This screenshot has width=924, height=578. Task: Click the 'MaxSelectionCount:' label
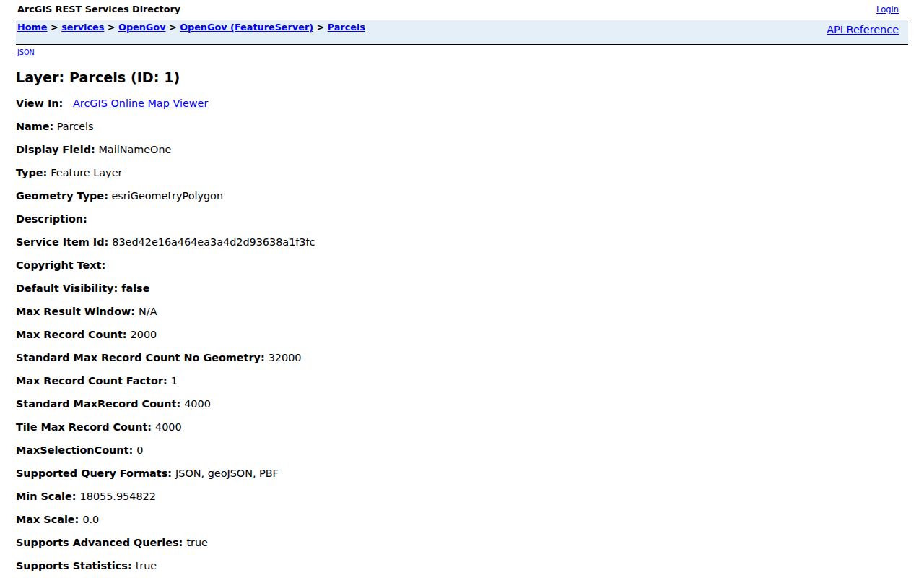[75, 450]
